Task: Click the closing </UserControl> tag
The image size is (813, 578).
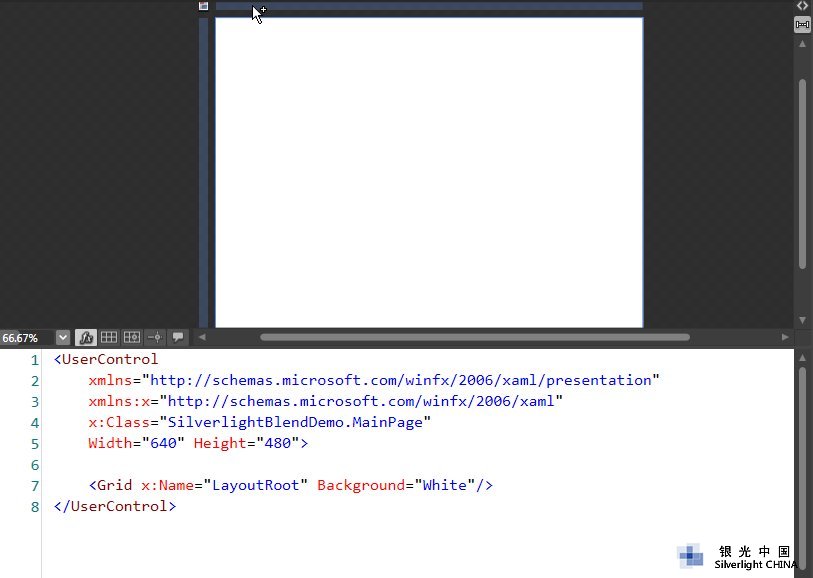Action: pyautogui.click(x=115, y=506)
